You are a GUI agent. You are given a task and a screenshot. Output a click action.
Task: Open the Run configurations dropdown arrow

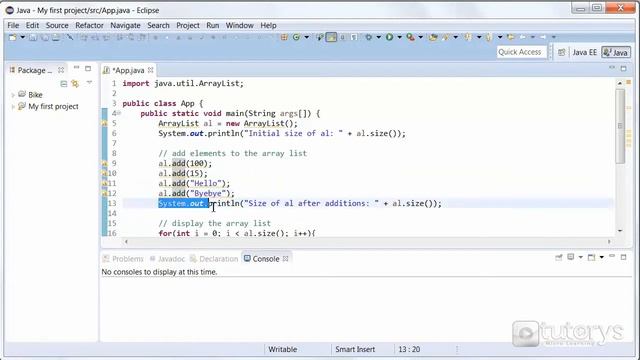coord(399,37)
